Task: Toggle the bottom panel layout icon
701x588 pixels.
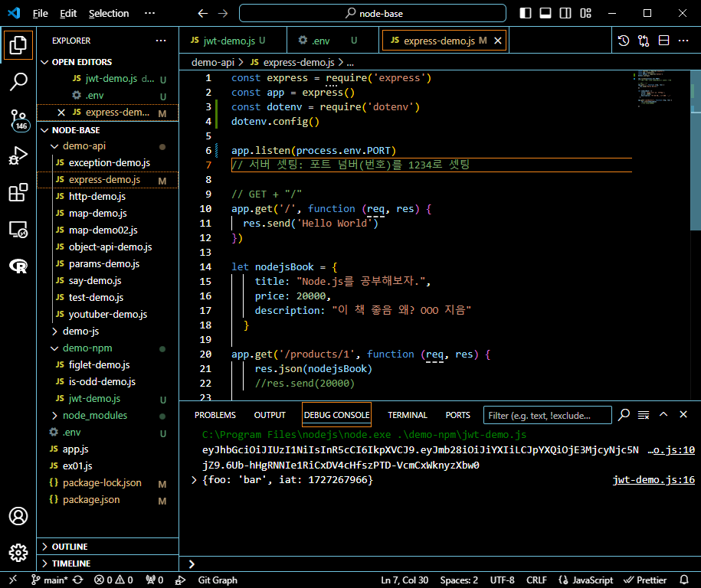Action: pos(545,13)
